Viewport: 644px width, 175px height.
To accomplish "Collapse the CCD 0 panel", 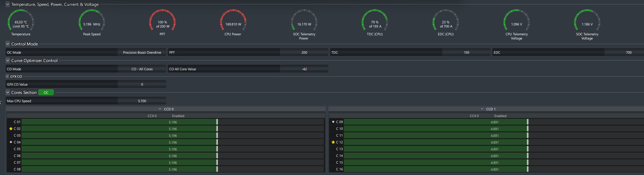I will [x=160, y=109].
